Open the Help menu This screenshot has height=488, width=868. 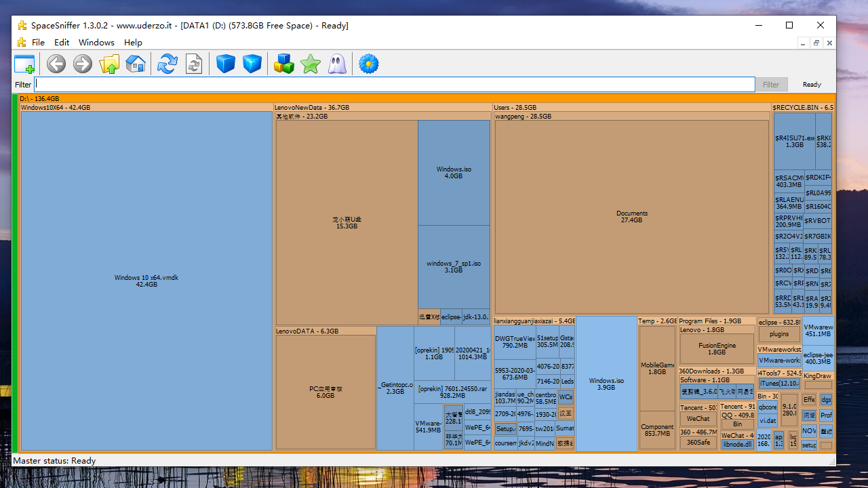pos(133,42)
